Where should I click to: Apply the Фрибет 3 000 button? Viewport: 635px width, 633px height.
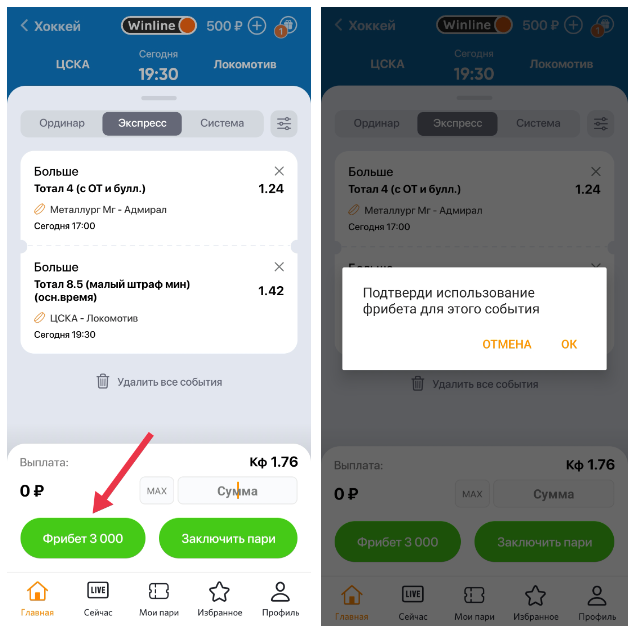click(83, 538)
